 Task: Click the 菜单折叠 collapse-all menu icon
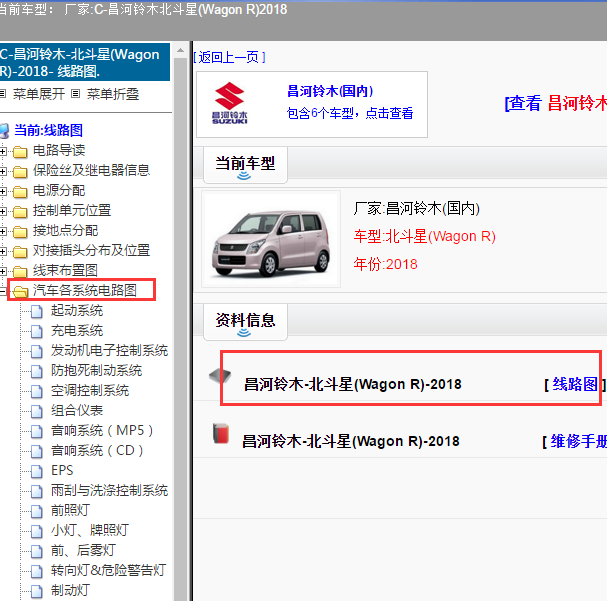[75, 94]
